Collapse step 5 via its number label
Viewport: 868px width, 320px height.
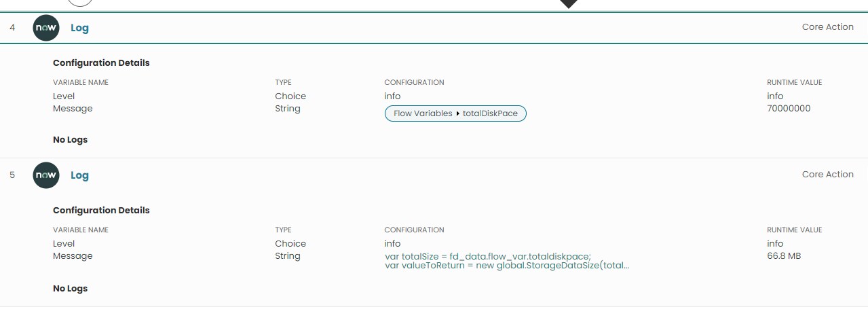[12, 175]
